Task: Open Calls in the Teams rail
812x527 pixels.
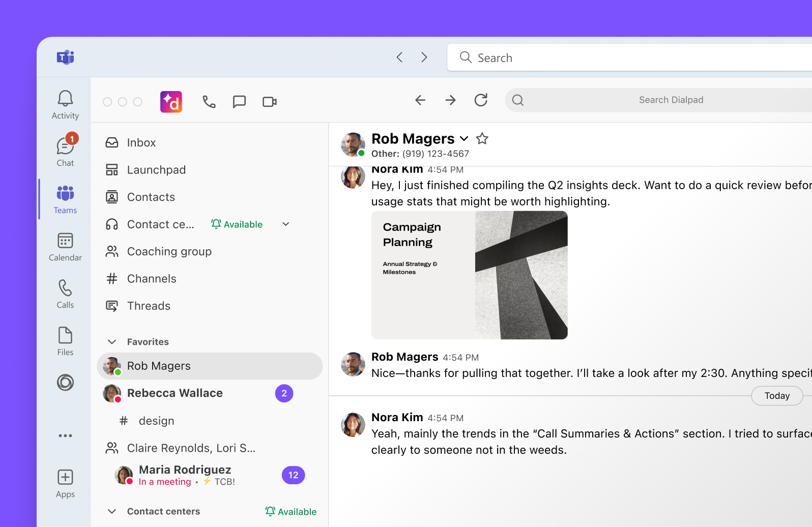Action: [x=65, y=294]
